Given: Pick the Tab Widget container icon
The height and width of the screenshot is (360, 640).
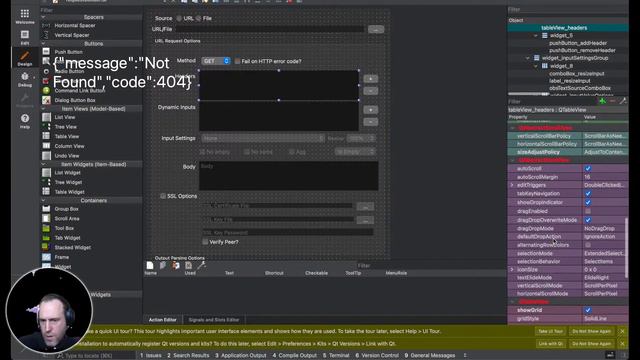Looking at the screenshot, I should tap(46, 238).
